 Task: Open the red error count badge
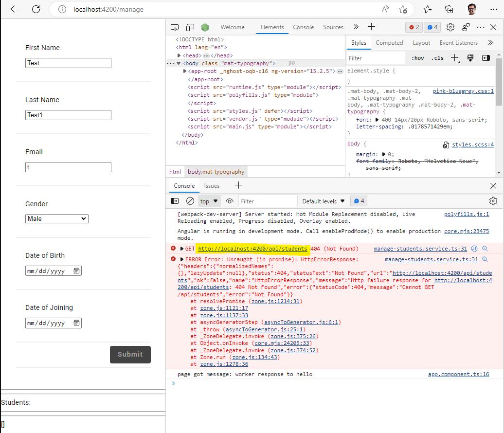pyautogui.click(x=414, y=27)
